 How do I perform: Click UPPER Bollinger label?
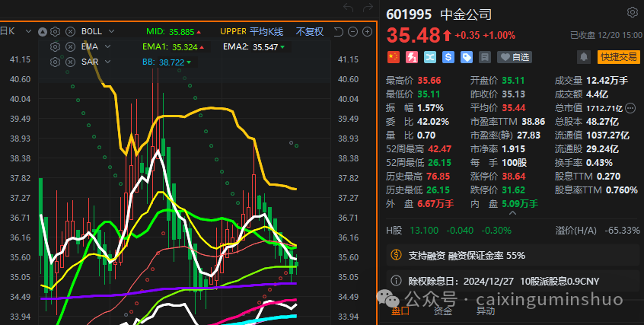tap(233, 32)
